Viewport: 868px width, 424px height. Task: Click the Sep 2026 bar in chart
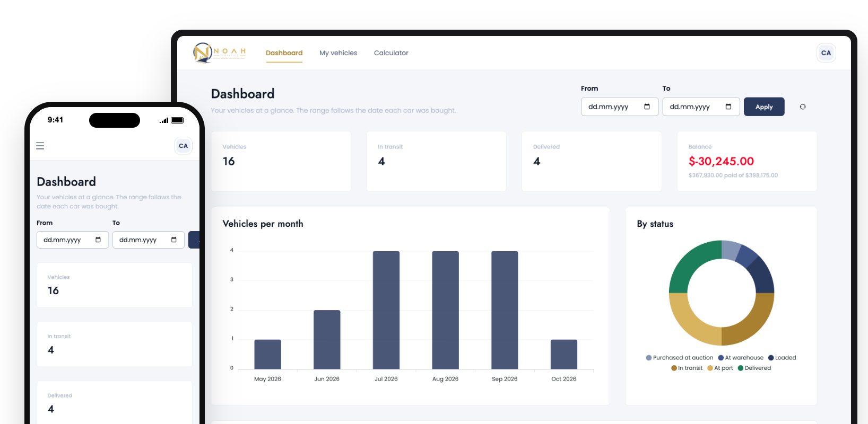tap(505, 310)
